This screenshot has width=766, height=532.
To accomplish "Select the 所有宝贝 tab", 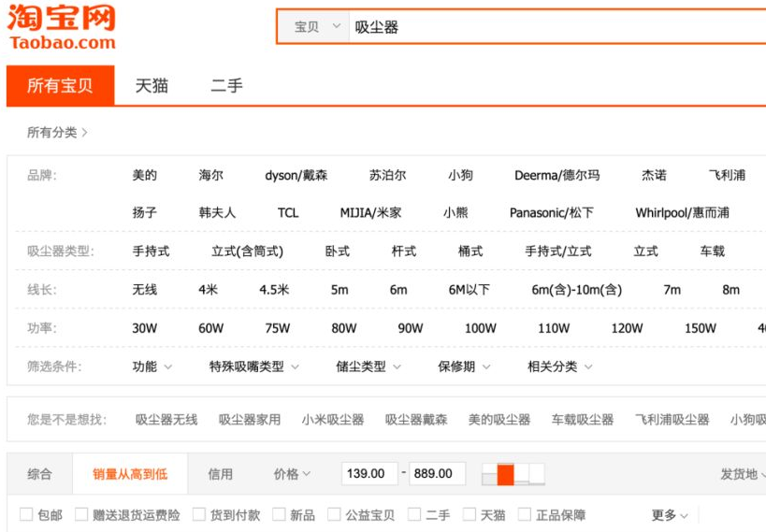I will 60,85.
